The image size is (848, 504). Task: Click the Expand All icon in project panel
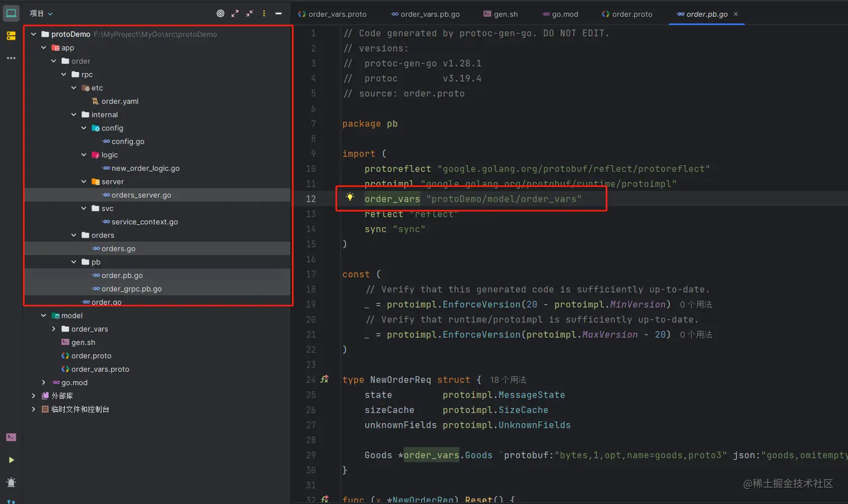click(x=235, y=13)
